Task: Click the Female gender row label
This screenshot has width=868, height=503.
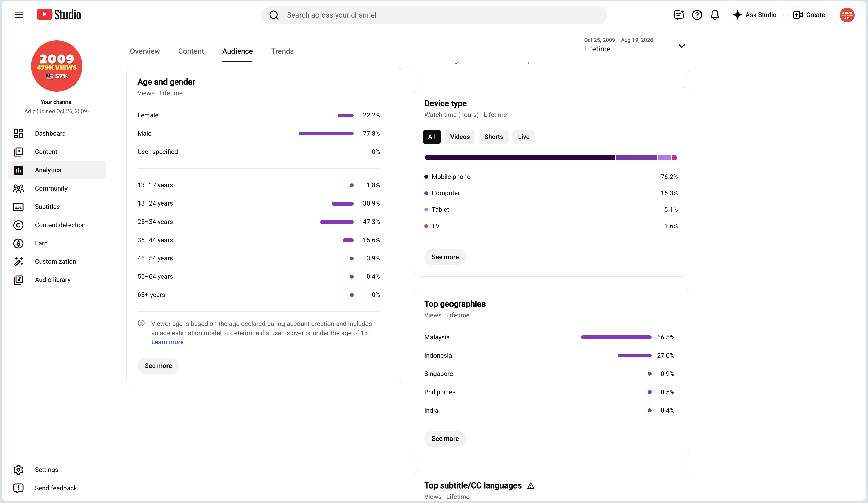Action: pos(148,115)
